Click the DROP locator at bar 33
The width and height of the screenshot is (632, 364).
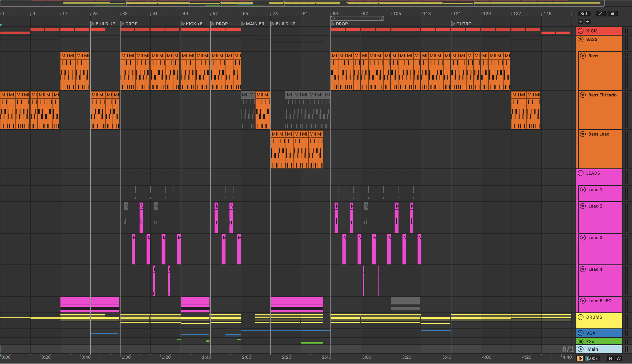click(129, 24)
